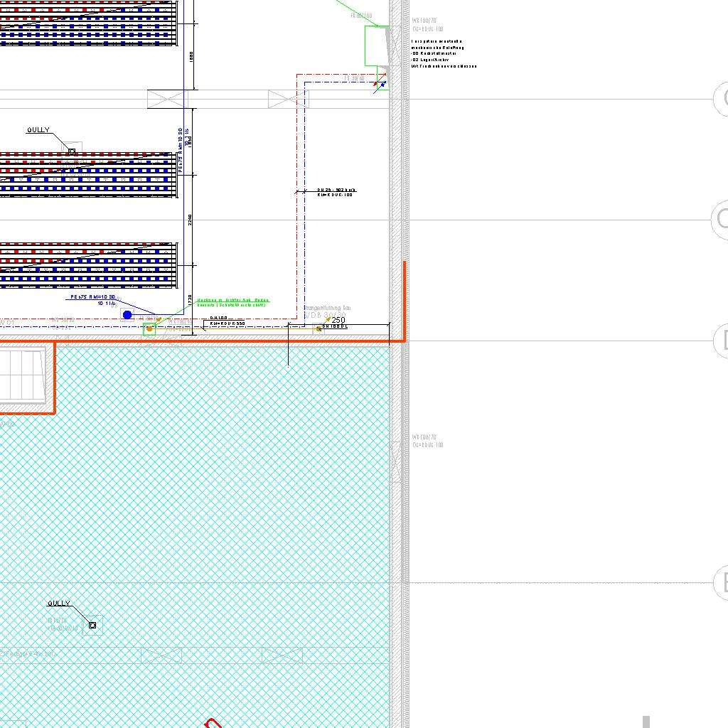
Task: Select the green annotation note text
Action: coord(232,303)
